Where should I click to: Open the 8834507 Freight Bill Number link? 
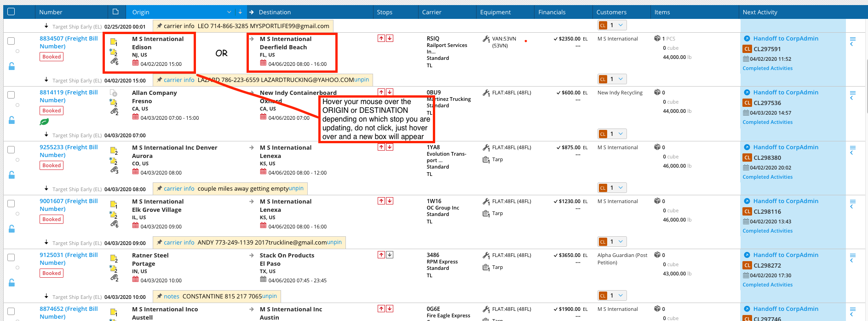coord(69,42)
